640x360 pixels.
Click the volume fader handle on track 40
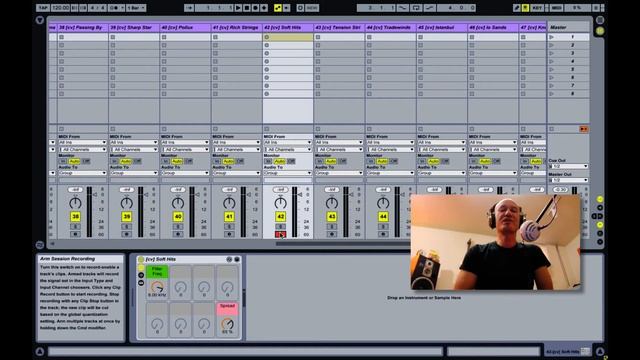pyautogui.click(x=198, y=195)
